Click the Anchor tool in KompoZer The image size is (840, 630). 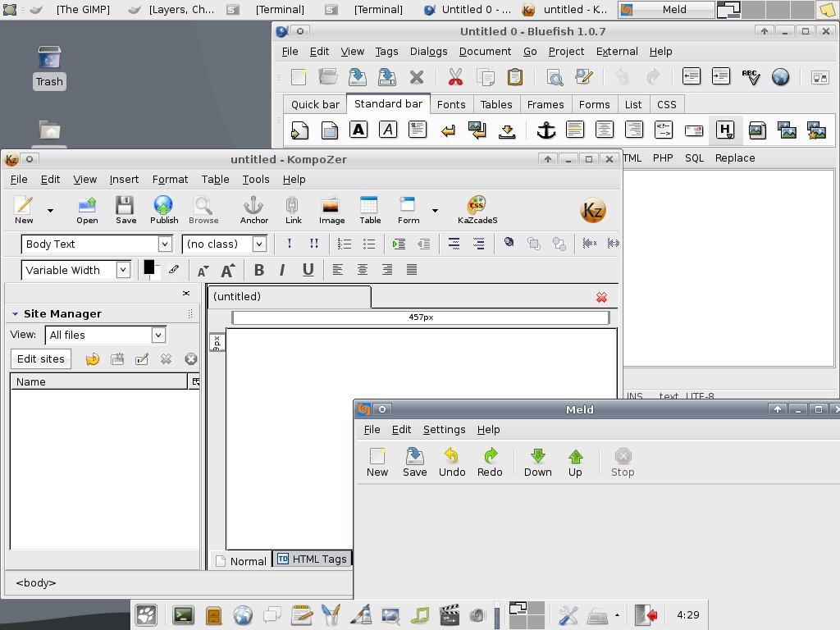point(254,209)
